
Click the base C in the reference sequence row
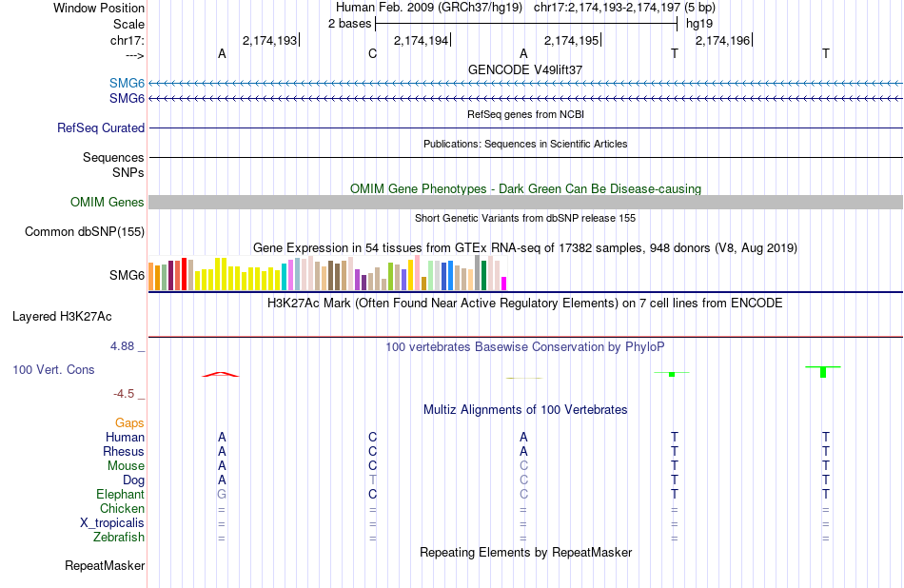pyautogui.click(x=372, y=53)
